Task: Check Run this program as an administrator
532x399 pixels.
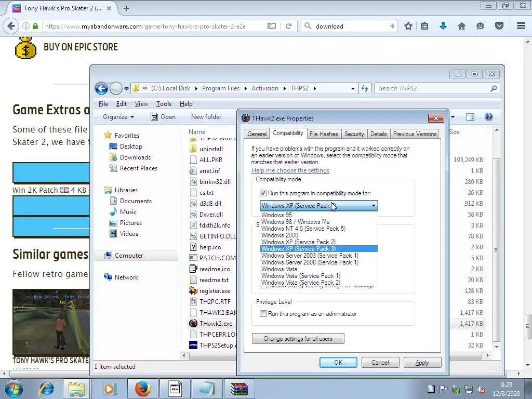Action: [263, 314]
